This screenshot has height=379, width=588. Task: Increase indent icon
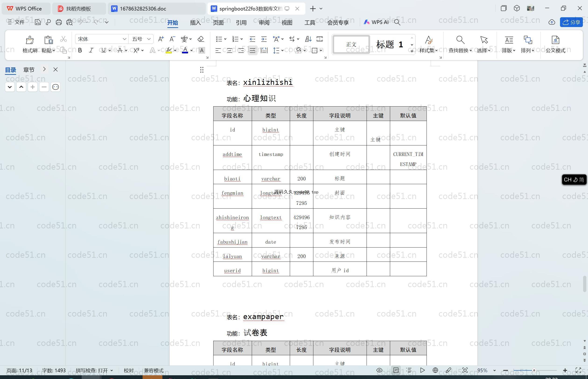click(264, 39)
